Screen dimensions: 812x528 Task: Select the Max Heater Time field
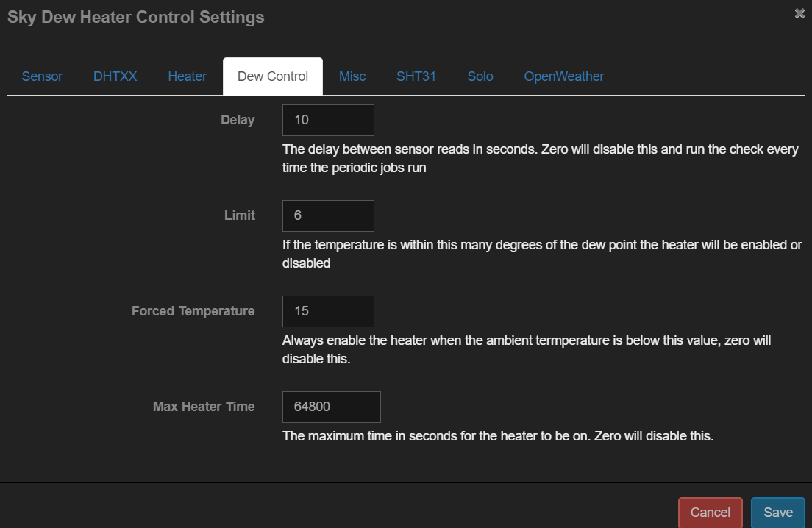point(332,407)
